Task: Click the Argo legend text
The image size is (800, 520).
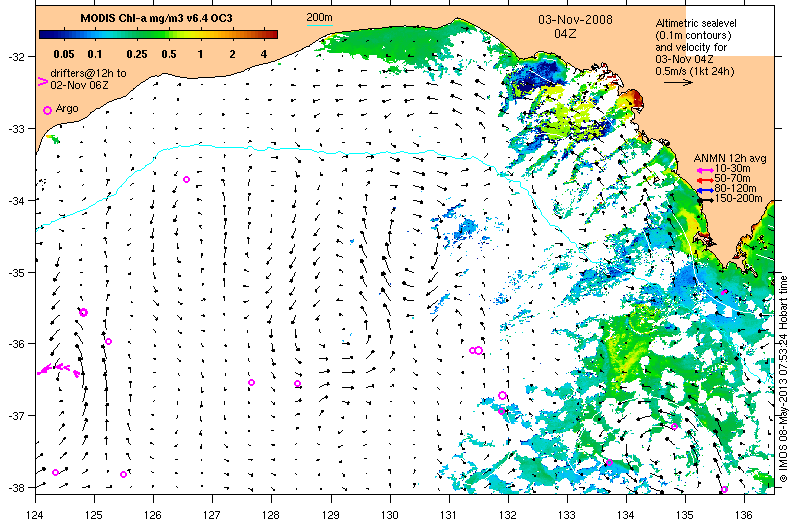Action: [x=67, y=109]
